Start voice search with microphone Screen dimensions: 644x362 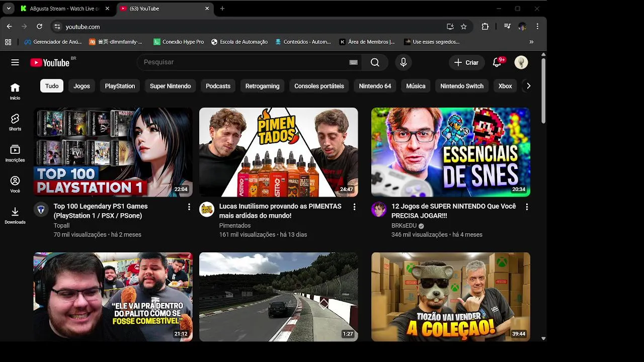[x=403, y=62]
